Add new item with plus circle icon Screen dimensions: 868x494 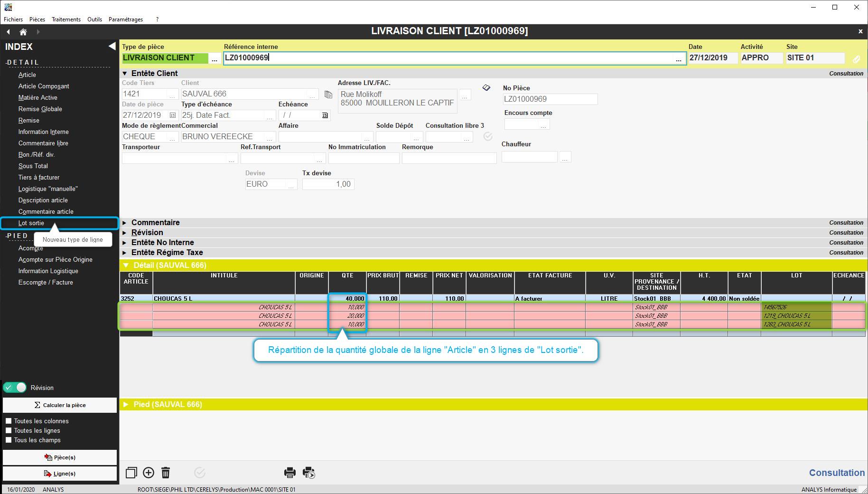[149, 473]
